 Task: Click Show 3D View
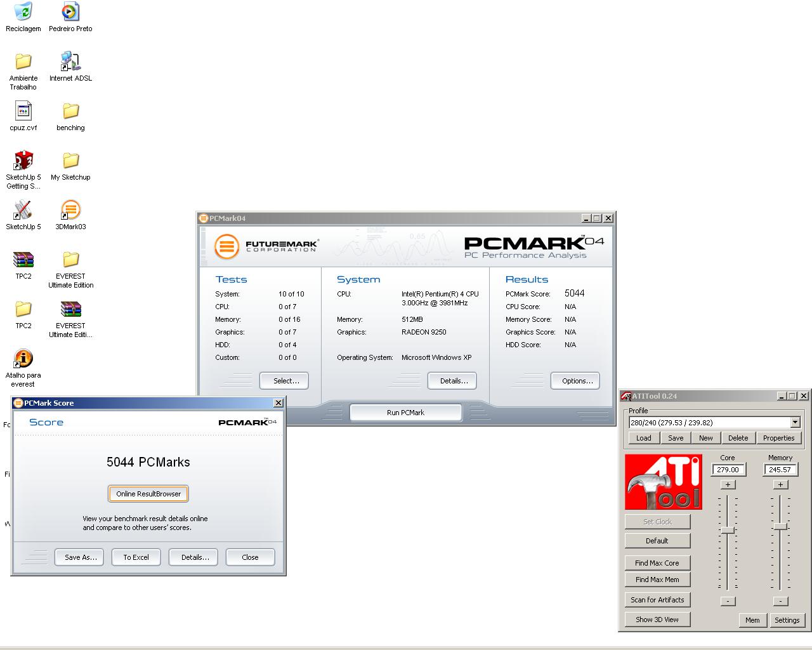pyautogui.click(x=657, y=620)
